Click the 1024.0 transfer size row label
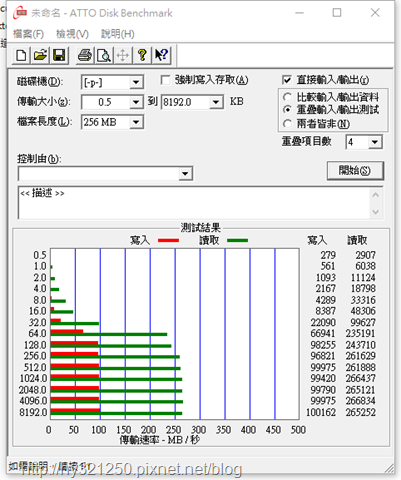The height and width of the screenshot is (480, 401). click(x=34, y=378)
